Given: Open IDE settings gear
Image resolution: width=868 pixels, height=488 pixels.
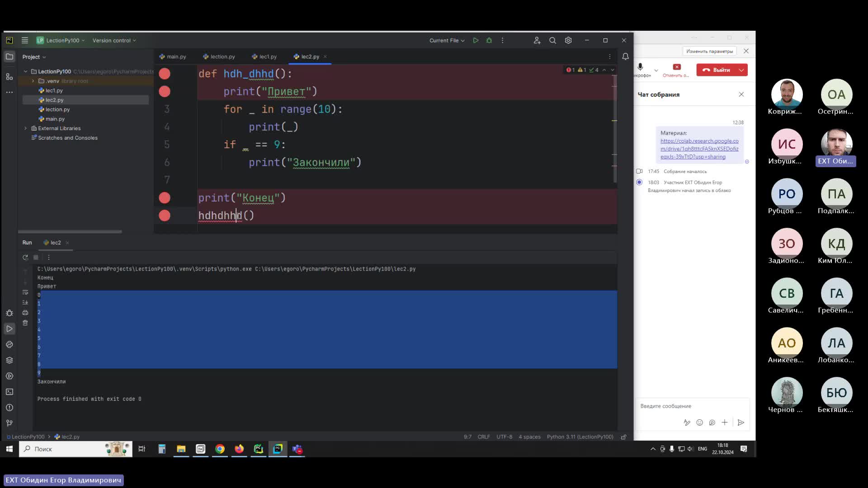Looking at the screenshot, I should 568,40.
